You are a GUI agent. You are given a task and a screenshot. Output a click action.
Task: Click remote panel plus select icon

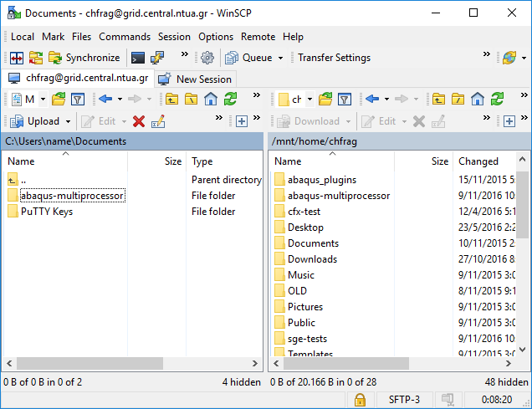click(509, 121)
